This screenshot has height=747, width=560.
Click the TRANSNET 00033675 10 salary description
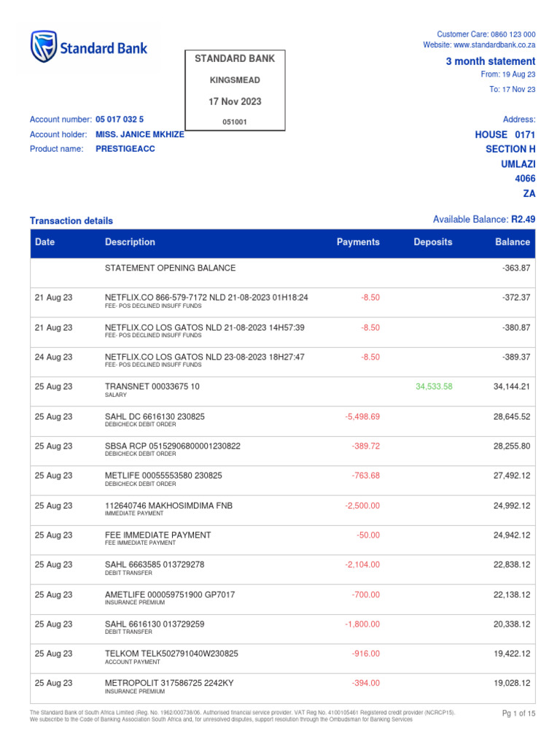(152, 387)
